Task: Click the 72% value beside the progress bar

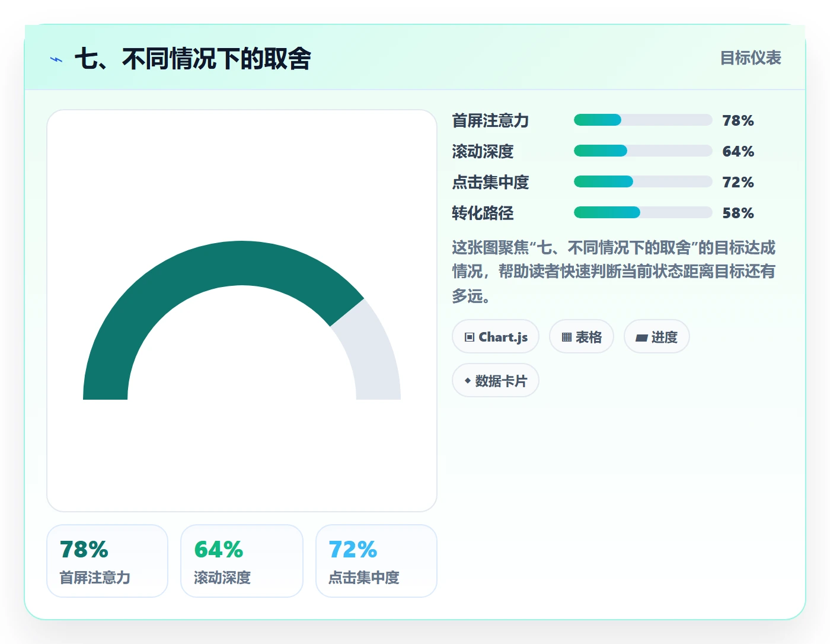Action: pos(738,182)
